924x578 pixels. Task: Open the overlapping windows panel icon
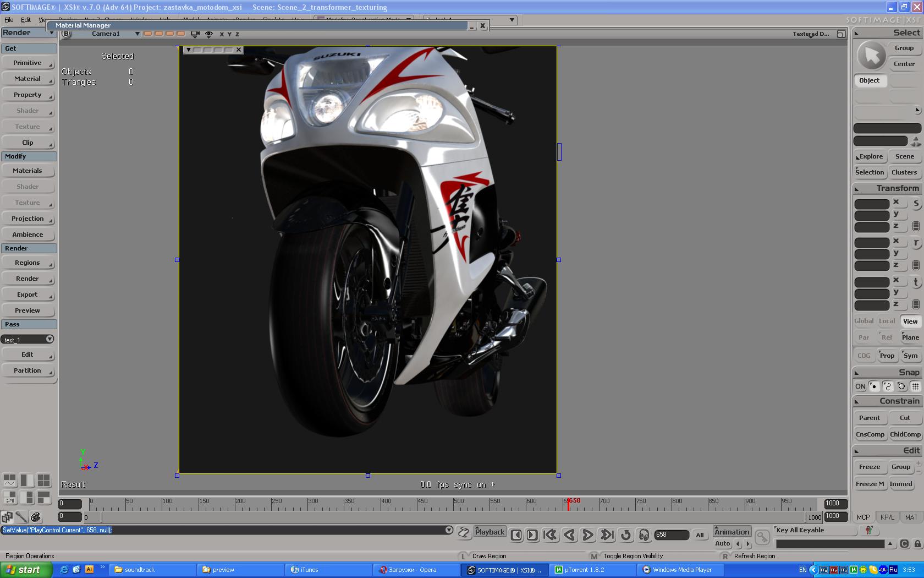pos(7,517)
